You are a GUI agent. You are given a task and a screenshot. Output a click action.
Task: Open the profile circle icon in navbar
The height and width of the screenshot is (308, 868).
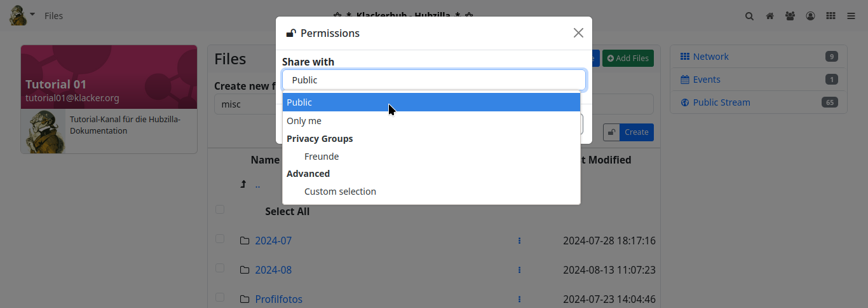810,16
